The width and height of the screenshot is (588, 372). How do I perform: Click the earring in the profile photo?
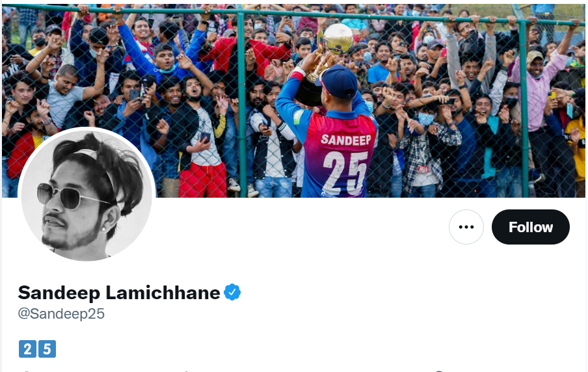point(103,229)
